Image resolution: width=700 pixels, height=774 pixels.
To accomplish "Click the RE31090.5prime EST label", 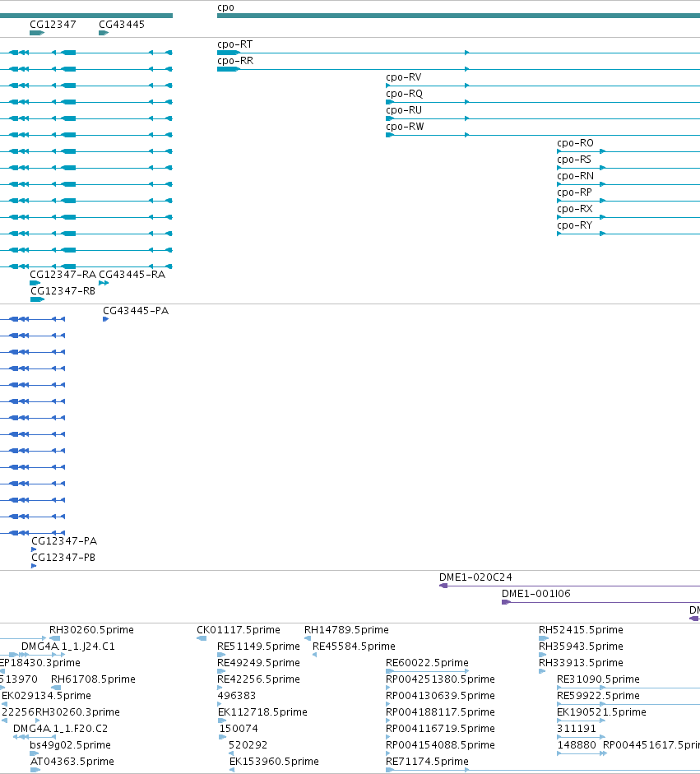I will point(598,679).
